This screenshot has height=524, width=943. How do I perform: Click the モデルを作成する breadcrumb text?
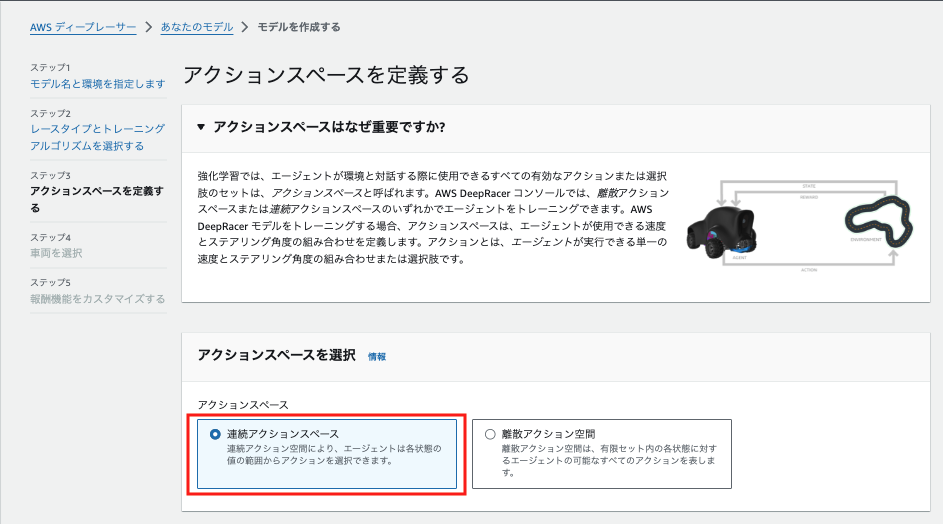pyautogui.click(x=299, y=27)
